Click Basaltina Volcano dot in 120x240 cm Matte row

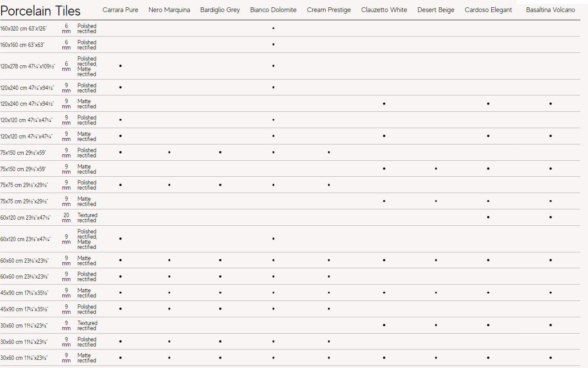pyautogui.click(x=551, y=104)
